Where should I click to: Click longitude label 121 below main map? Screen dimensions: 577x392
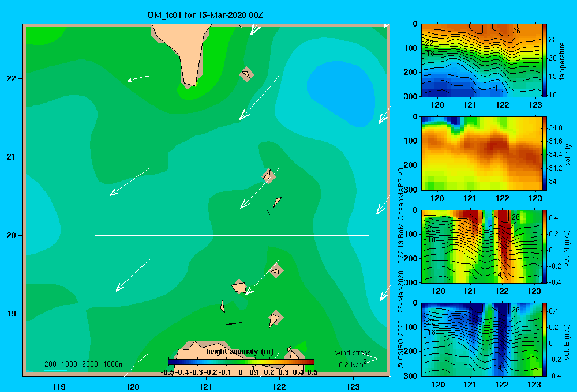pos(206,386)
